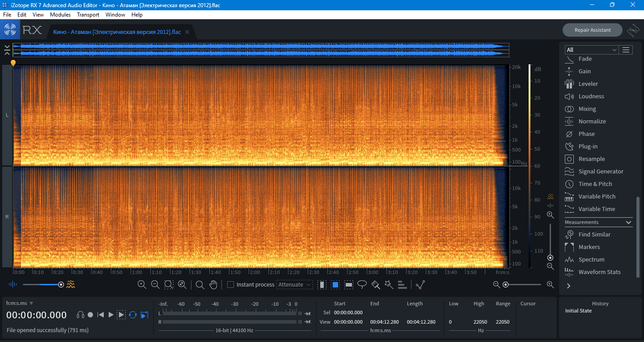
Task: Toggle loop playback
Action: (133, 315)
